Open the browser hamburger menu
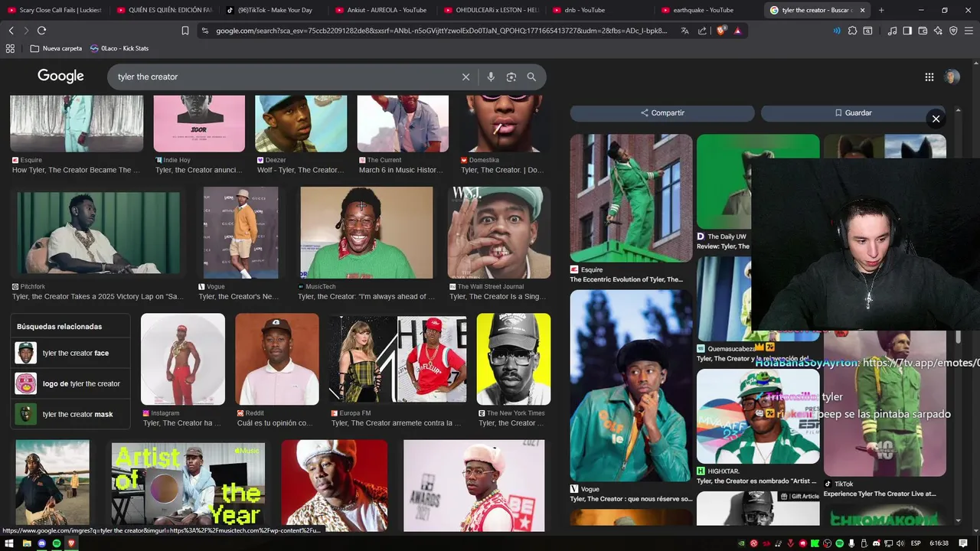Image resolution: width=980 pixels, height=551 pixels. (969, 31)
